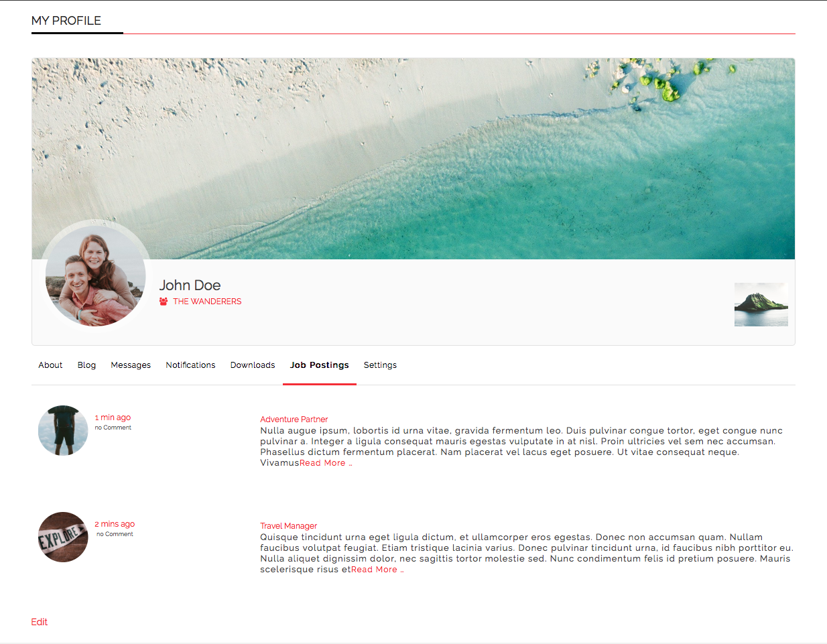The image size is (827, 644).
Task: Click the group icon beside The Wanderers
Action: [164, 302]
